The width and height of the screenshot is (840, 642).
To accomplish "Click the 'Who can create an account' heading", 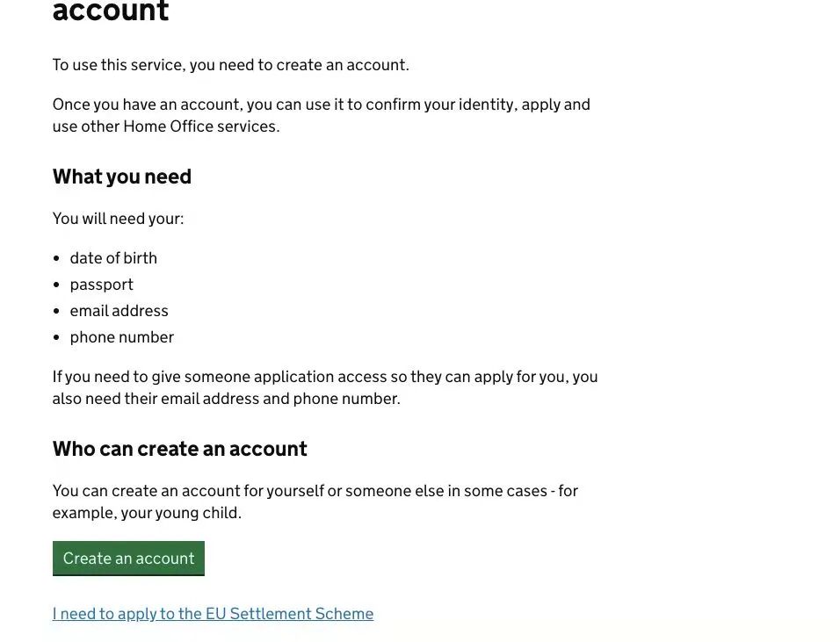I will [179, 449].
